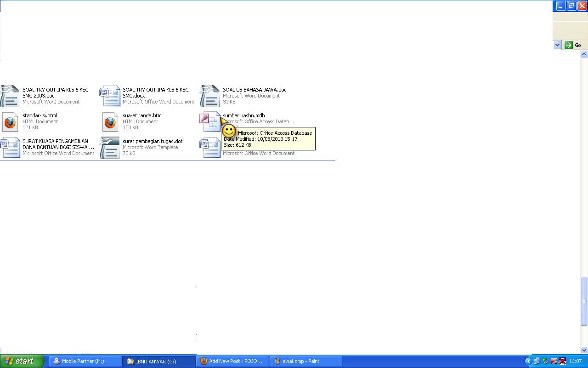Restore down the Explorer window

click(x=571, y=6)
